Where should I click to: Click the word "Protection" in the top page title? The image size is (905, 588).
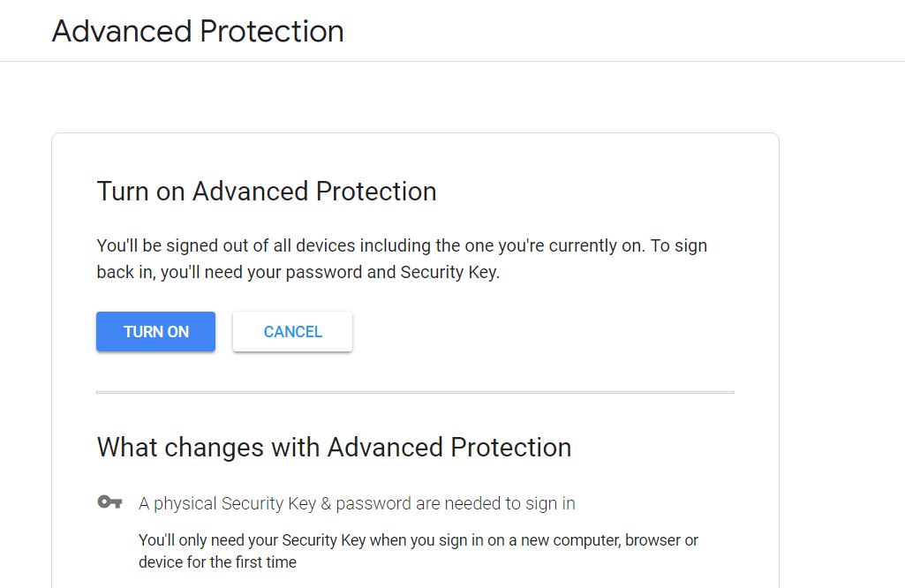click(x=271, y=31)
